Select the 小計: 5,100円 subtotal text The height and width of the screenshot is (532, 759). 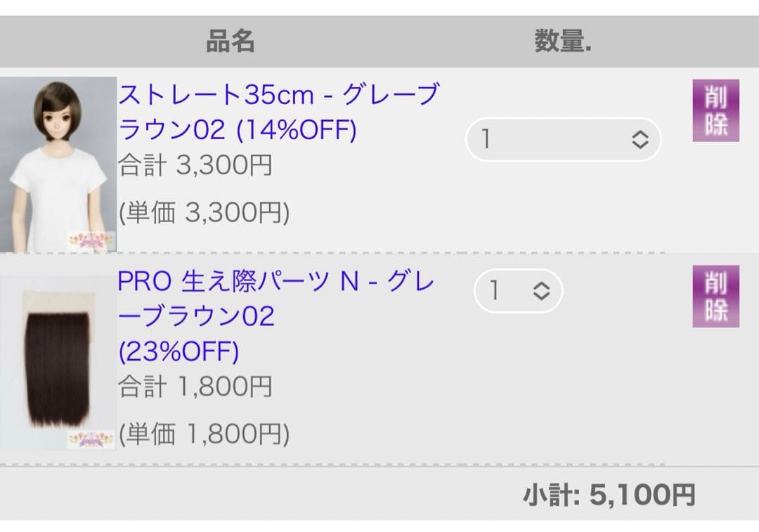pyautogui.click(x=609, y=495)
